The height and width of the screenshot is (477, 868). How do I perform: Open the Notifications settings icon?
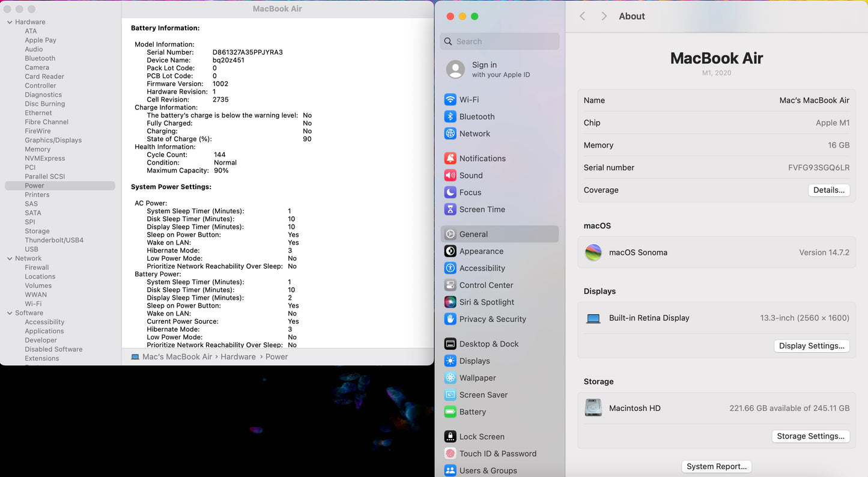pos(450,159)
